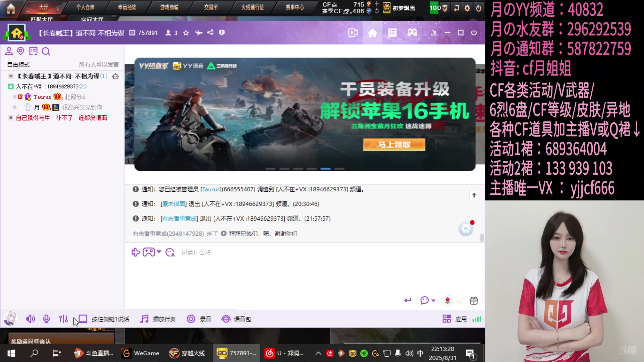Click the channel report shield icon
The width and height of the screenshot is (644, 362).
tap(222, 33)
